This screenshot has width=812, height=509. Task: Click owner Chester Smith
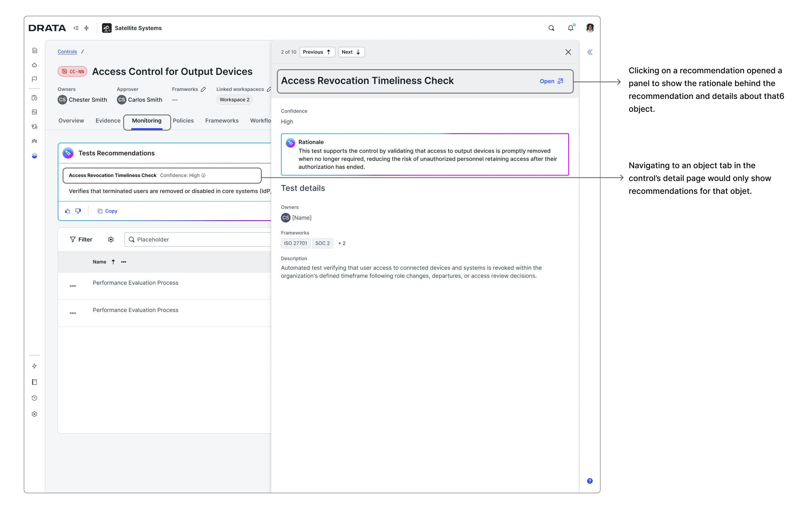(82, 100)
